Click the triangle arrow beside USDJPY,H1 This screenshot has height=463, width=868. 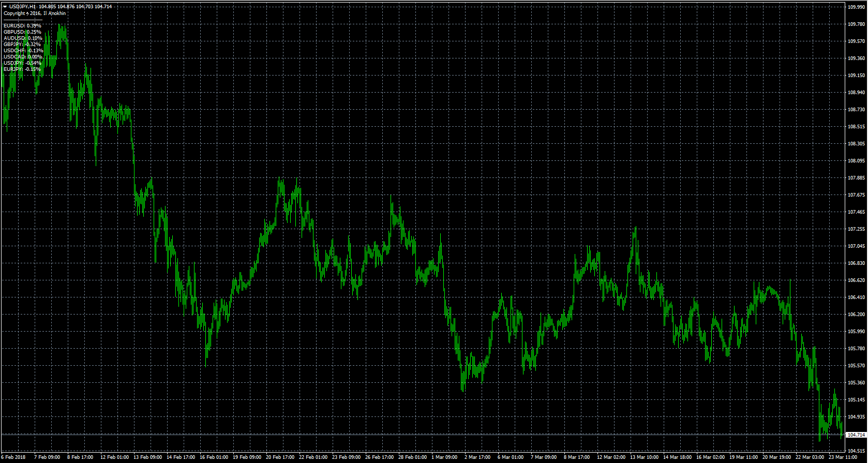coord(5,7)
